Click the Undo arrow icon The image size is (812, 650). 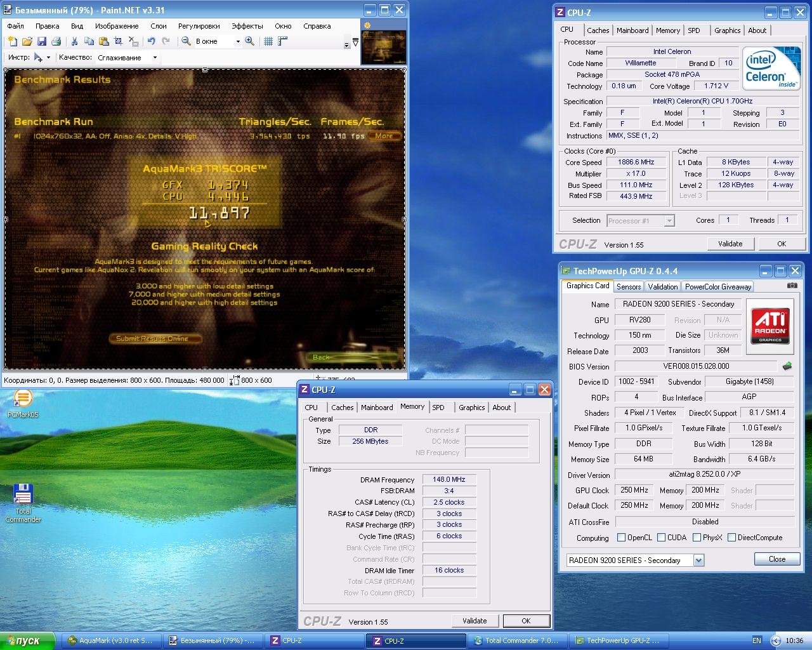click(151, 41)
